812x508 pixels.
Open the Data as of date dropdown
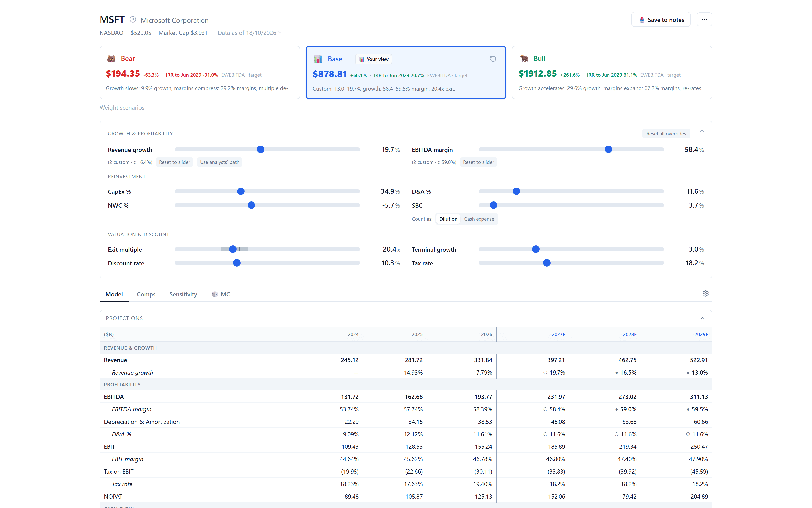coord(250,33)
